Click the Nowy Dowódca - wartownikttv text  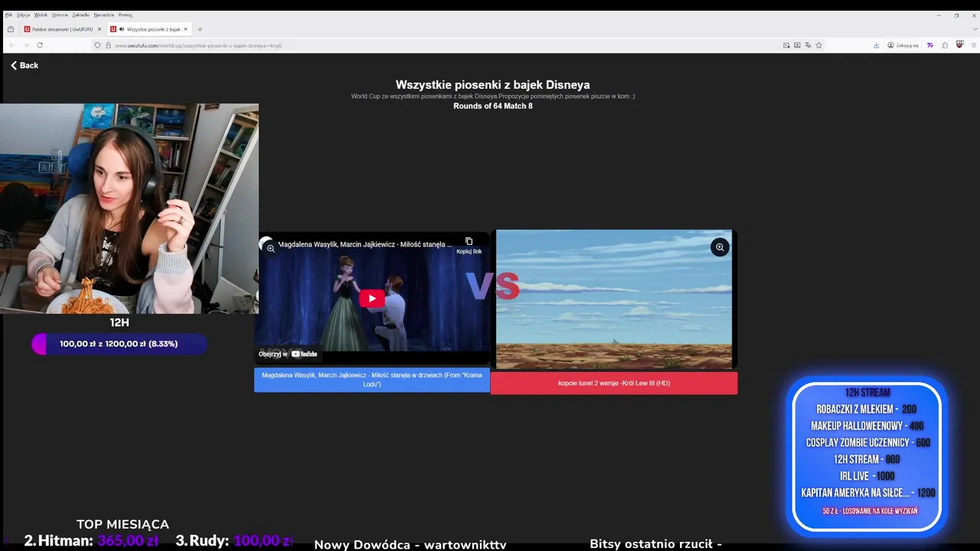click(410, 545)
